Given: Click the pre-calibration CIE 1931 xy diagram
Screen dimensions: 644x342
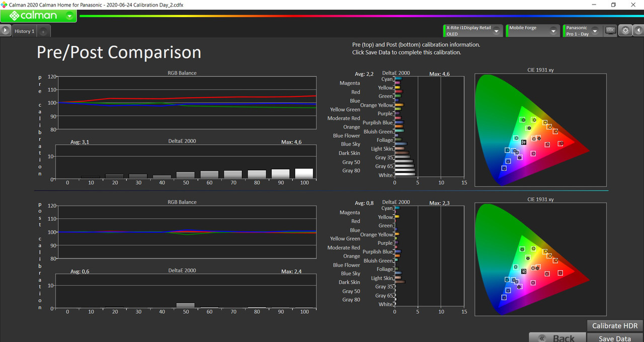Looking at the screenshot, I should 540,130.
